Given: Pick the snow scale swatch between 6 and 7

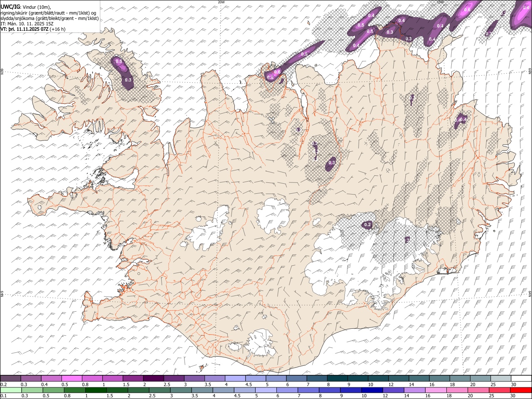Looking at the screenshot, I should pyautogui.click(x=297, y=378).
